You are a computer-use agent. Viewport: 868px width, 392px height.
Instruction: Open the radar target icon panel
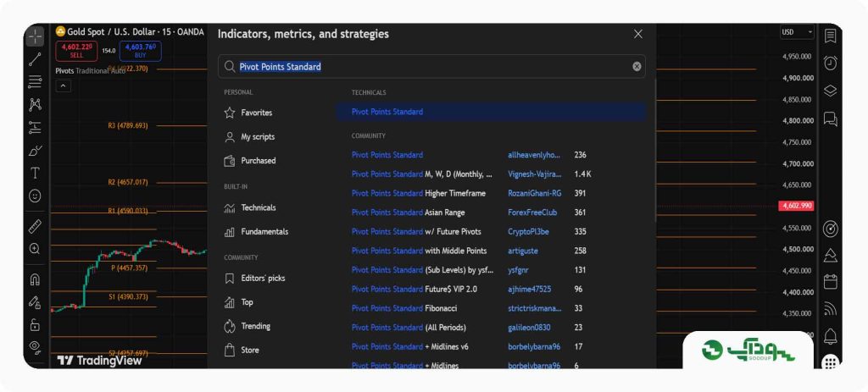coord(831,229)
